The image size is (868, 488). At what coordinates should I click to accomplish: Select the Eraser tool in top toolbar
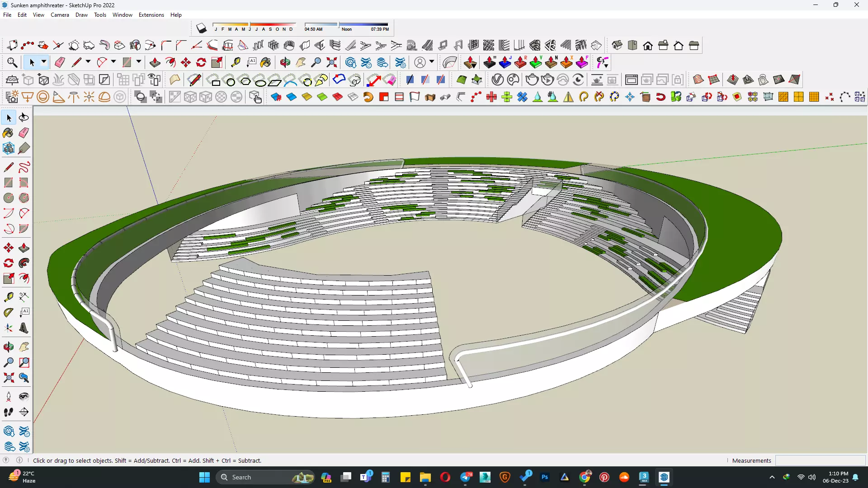(x=60, y=62)
